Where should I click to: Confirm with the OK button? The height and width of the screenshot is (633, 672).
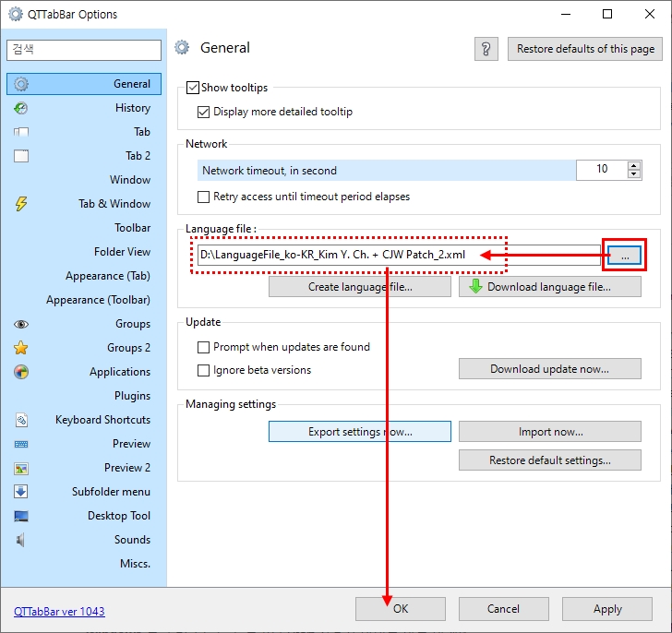tap(401, 609)
